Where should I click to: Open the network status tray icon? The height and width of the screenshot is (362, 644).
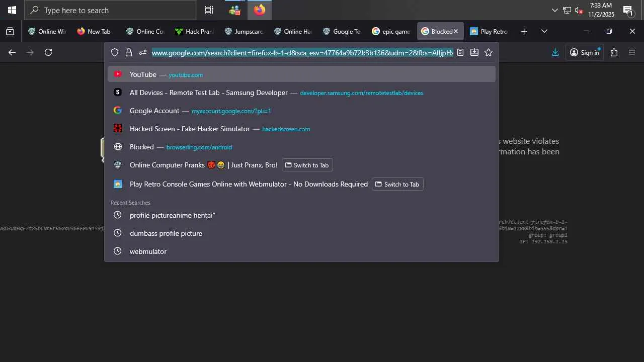click(x=567, y=10)
